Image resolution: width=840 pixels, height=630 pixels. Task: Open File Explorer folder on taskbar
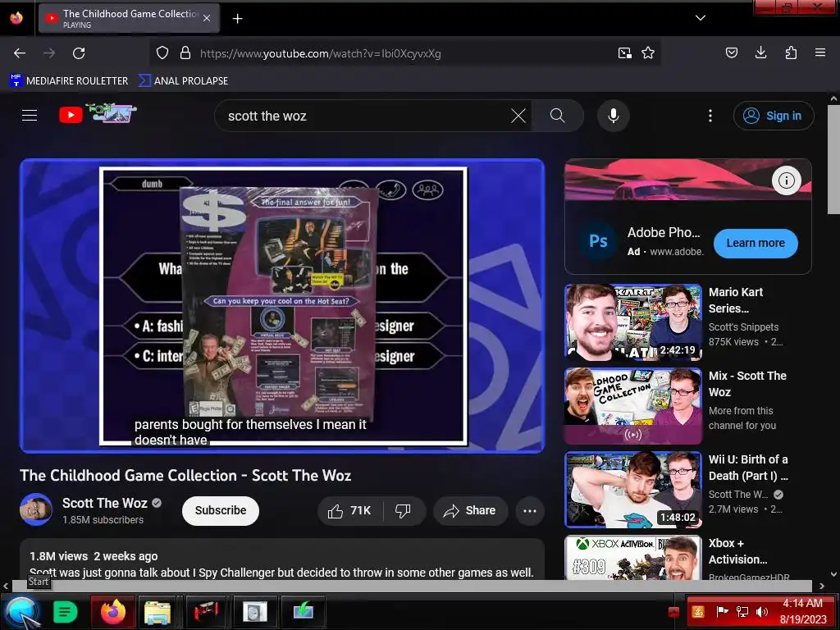(157, 612)
